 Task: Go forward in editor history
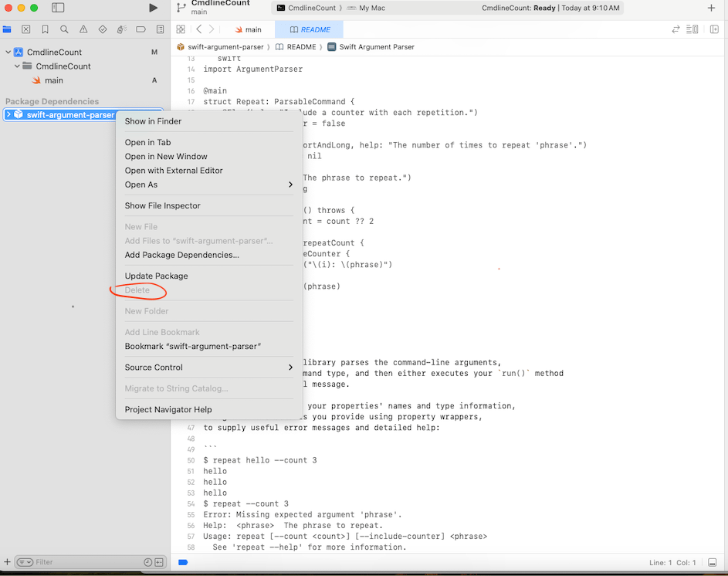click(x=212, y=29)
